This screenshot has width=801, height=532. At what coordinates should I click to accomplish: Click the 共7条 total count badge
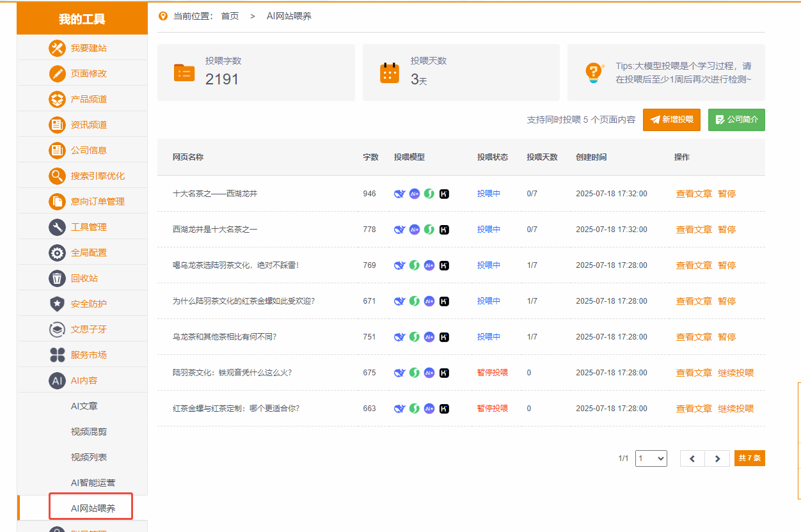(750, 458)
